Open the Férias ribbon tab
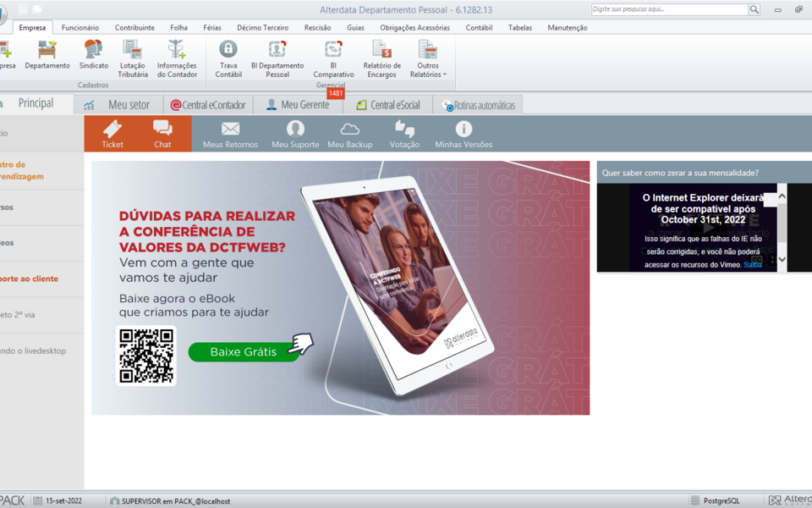Viewport: 812px width, 508px height. (x=212, y=27)
